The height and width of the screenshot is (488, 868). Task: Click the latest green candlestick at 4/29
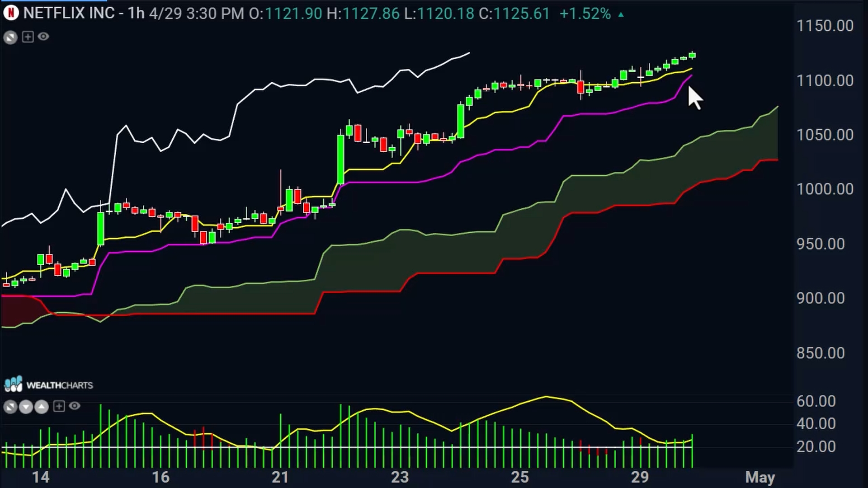692,55
